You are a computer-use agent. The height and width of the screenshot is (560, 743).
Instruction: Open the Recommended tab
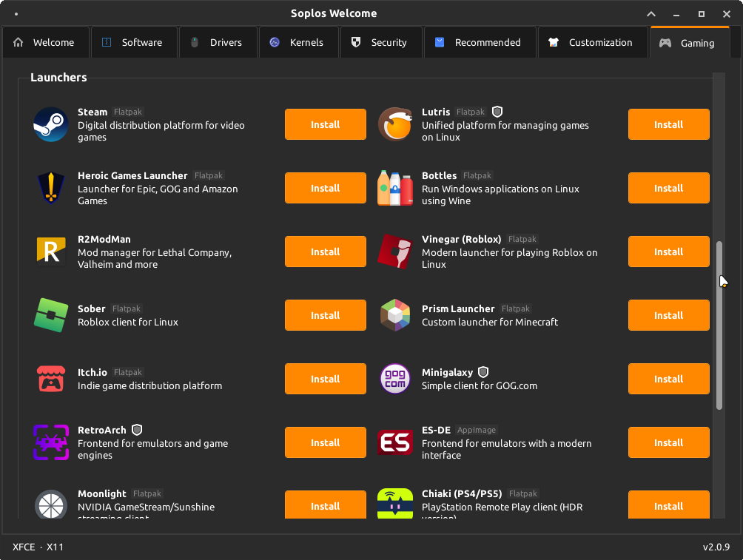(x=480, y=43)
